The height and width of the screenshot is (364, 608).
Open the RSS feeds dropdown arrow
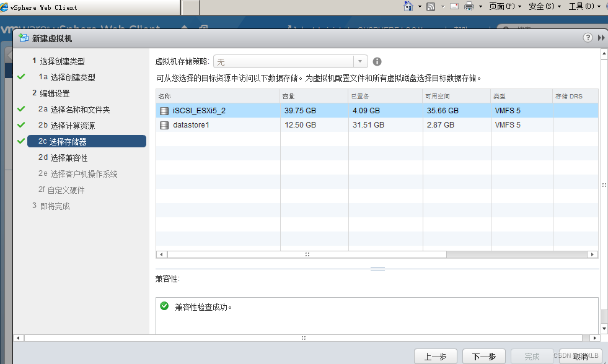[x=443, y=7]
